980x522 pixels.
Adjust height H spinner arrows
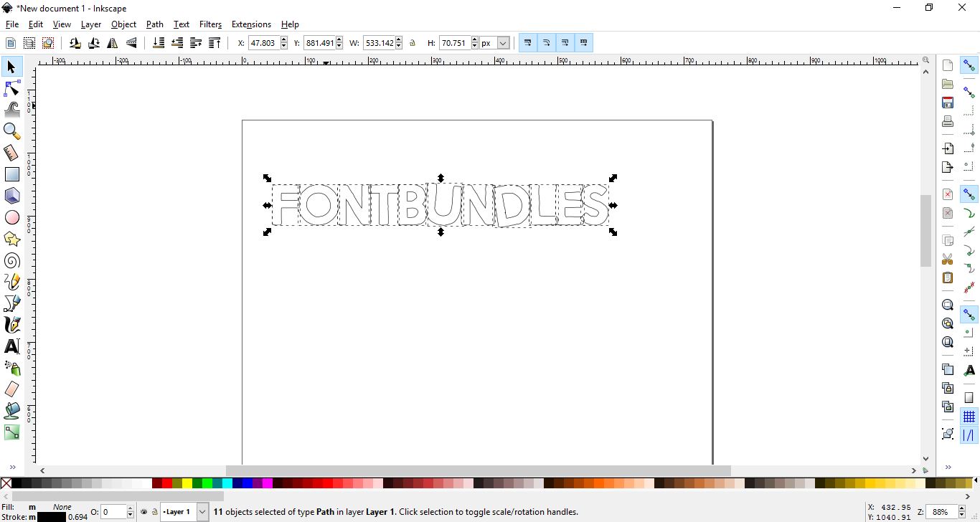(474, 43)
